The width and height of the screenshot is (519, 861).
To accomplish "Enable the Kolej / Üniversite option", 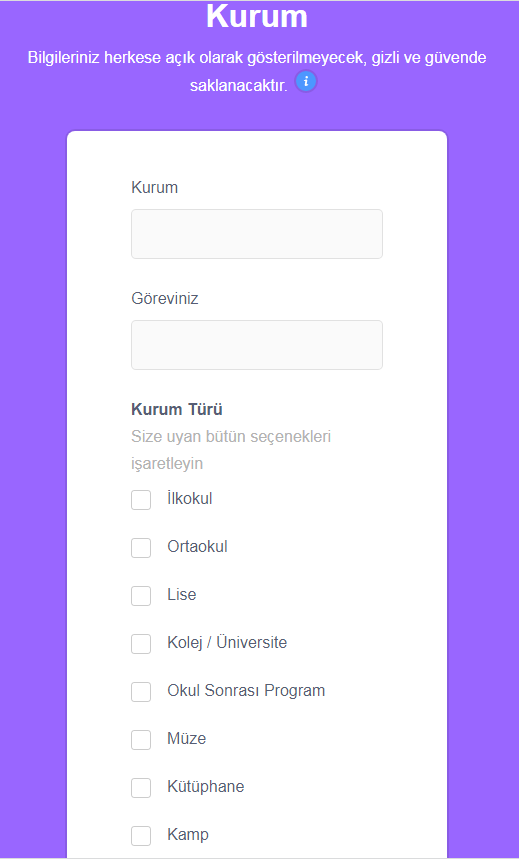I will pos(141,644).
